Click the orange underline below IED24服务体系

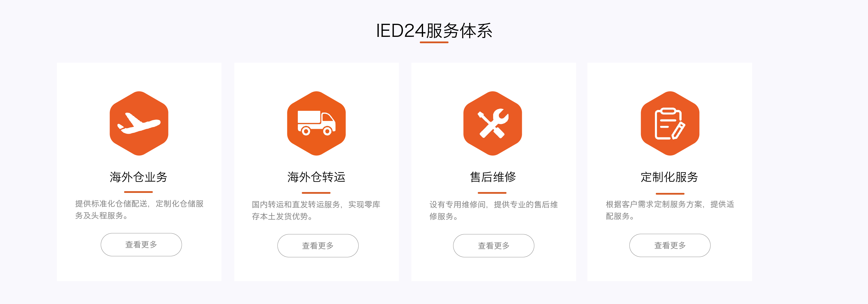pyautogui.click(x=434, y=42)
